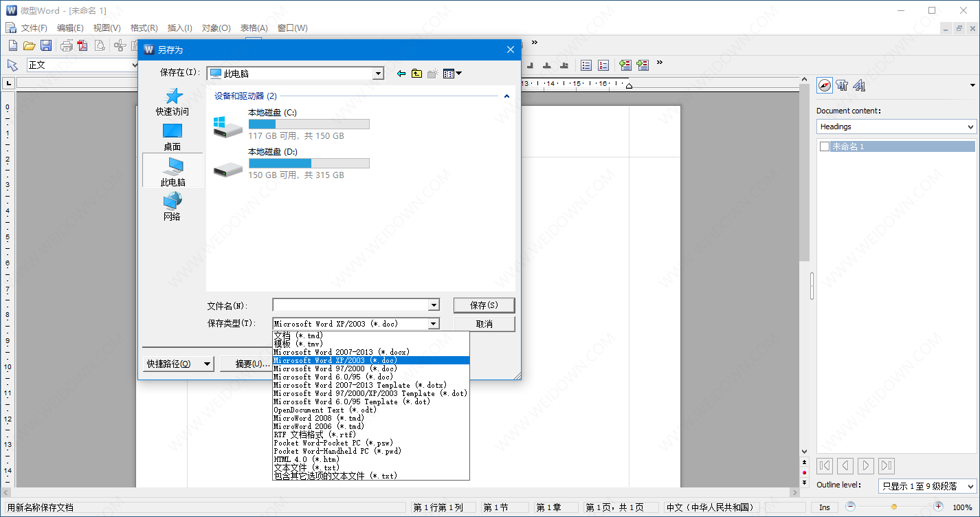The width and height of the screenshot is (980, 517).
Task: Open the 编辑(E) menu
Action: 70,28
